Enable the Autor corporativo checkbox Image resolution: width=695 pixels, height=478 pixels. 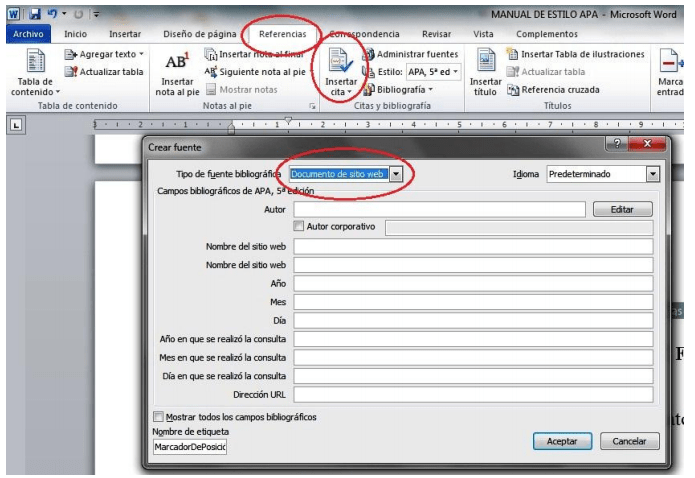click(298, 226)
